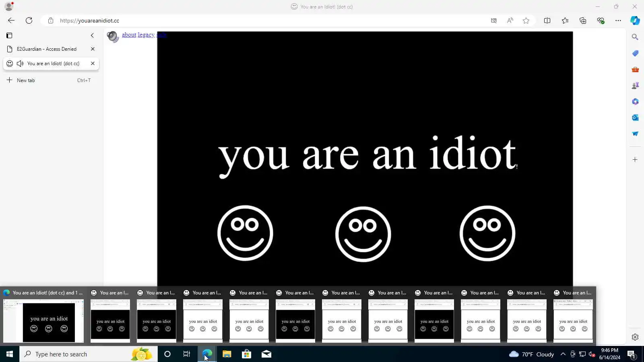View site information lock icon
644x362 pixels.
click(51, 21)
